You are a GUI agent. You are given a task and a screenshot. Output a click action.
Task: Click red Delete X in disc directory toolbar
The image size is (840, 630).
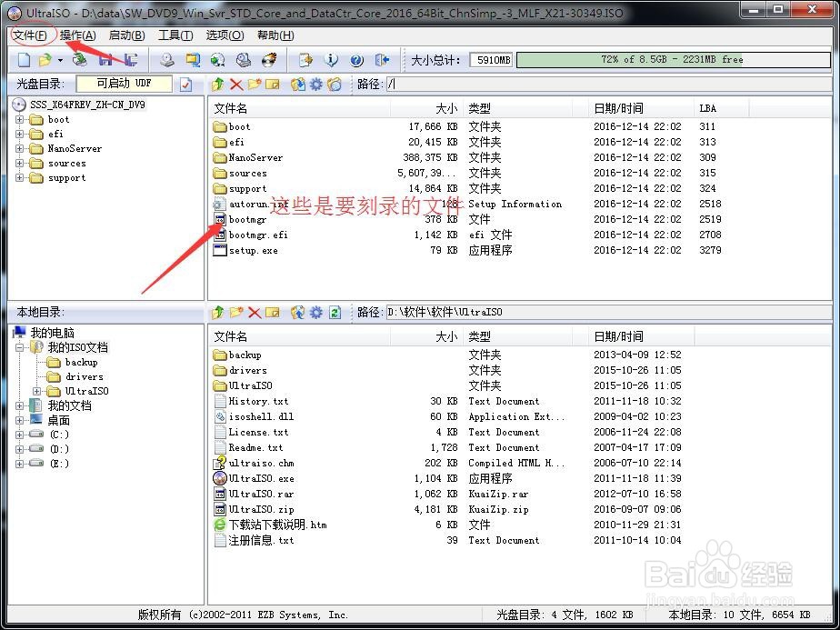coord(236,85)
